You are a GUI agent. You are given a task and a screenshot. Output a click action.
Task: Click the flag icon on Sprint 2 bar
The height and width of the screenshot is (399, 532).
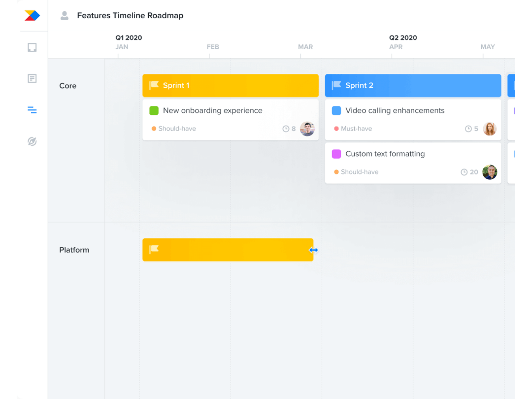click(336, 85)
